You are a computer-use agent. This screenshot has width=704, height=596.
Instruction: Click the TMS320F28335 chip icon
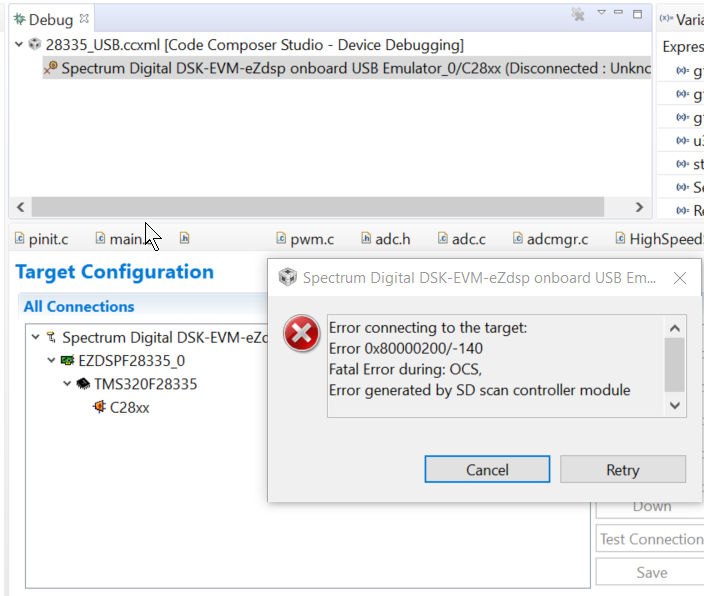tap(83, 384)
